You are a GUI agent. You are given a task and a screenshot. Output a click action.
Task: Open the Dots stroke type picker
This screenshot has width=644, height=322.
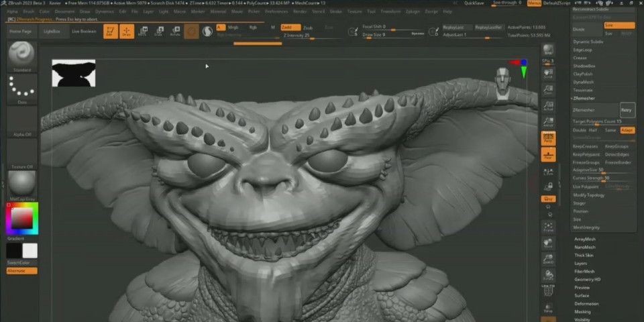[x=22, y=89]
